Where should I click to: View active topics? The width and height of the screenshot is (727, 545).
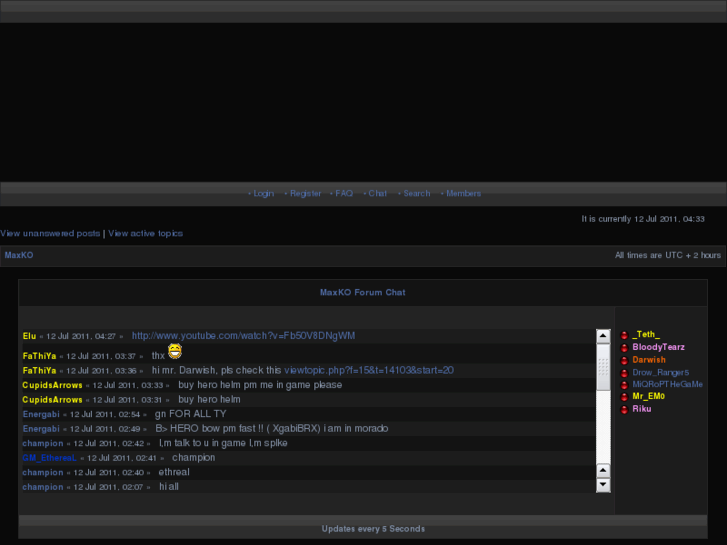(146, 233)
